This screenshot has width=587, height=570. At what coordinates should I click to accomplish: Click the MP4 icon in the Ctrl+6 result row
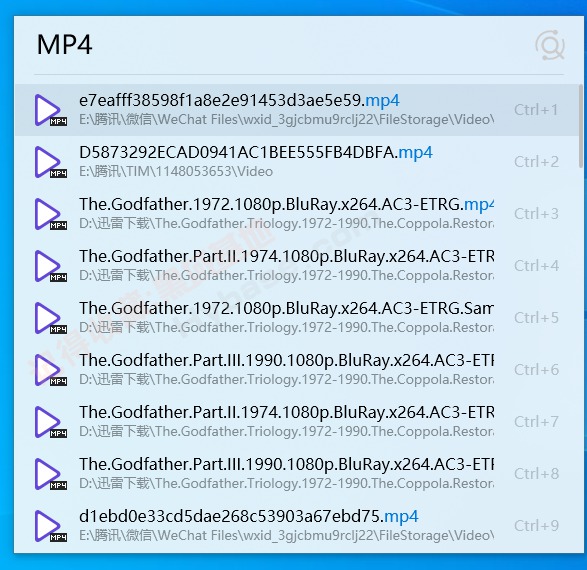[51, 370]
